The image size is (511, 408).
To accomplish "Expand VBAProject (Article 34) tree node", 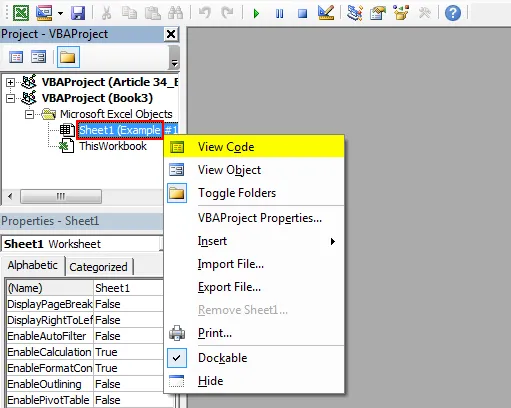I will (x=10, y=82).
